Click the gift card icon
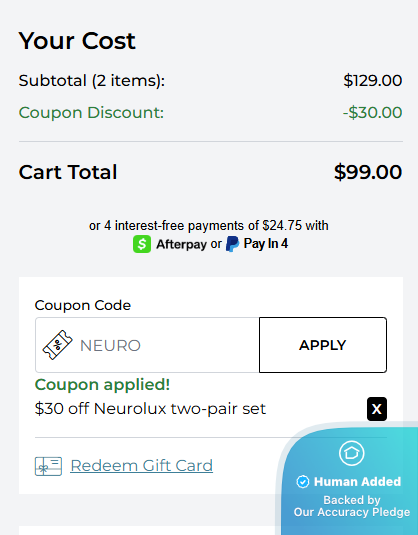Image resolution: width=418 pixels, height=535 pixels. (x=48, y=466)
